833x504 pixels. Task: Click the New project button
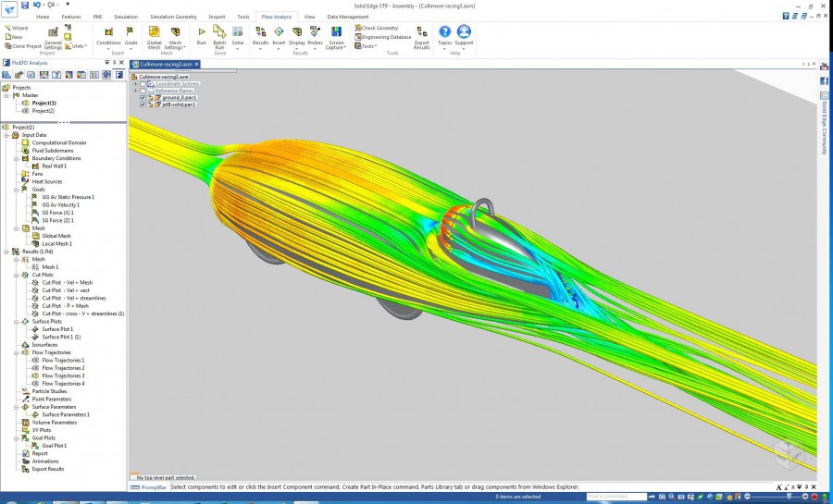click(x=14, y=37)
